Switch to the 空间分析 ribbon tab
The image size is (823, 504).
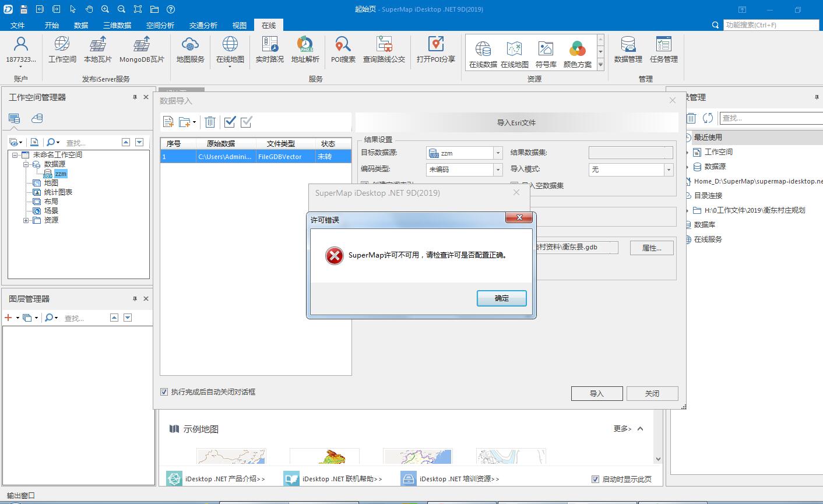click(x=160, y=25)
